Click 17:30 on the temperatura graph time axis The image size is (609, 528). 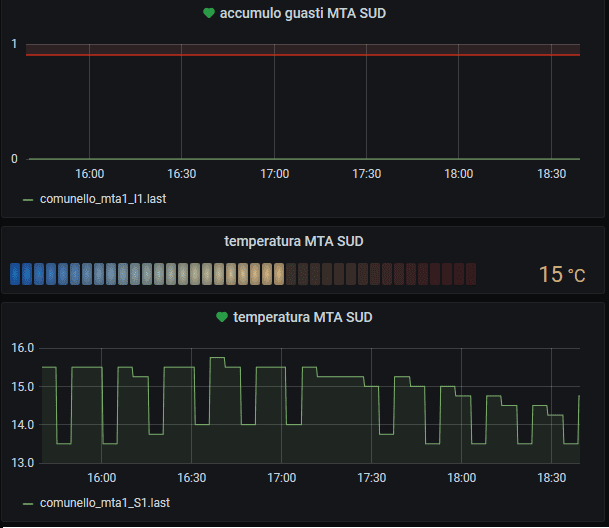tap(371, 478)
